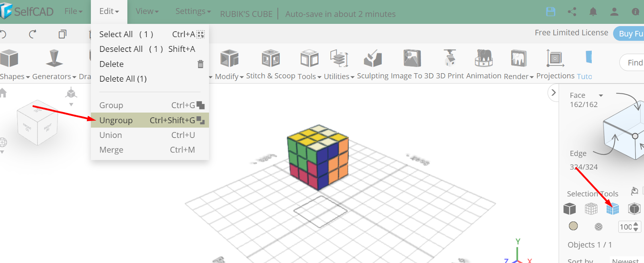Open the Settings menu
The width and height of the screenshot is (644, 263).
pos(193,11)
